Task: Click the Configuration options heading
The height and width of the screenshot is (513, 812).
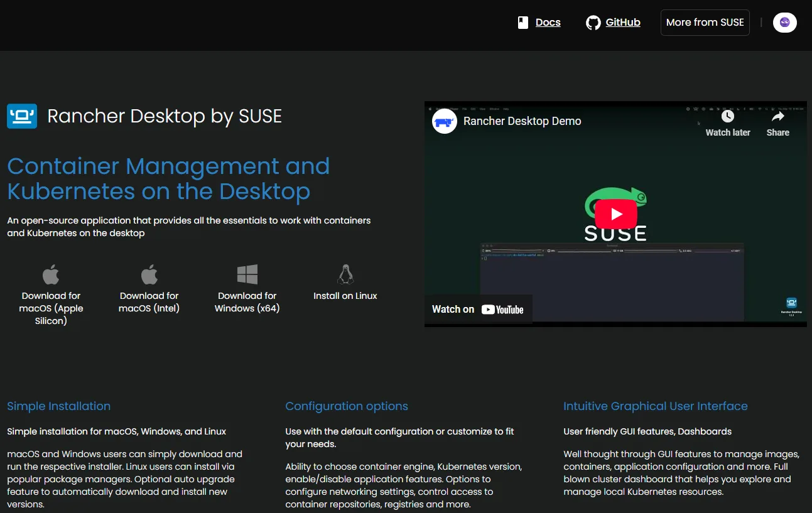Action: coord(347,406)
